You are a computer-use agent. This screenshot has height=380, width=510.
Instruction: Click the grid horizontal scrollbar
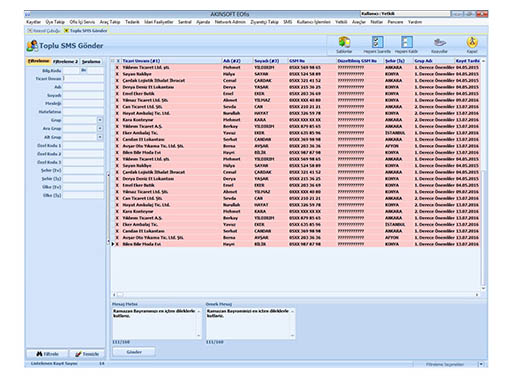(296, 295)
